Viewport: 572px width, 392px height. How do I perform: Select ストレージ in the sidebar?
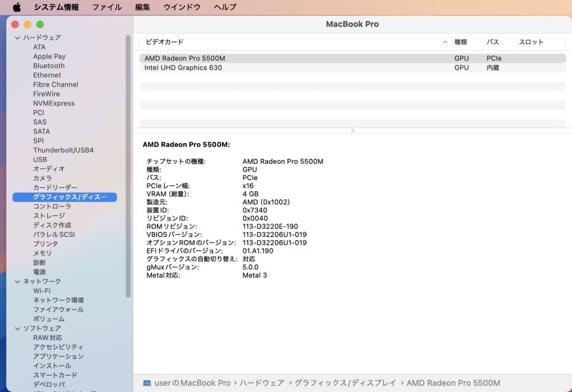click(x=49, y=216)
